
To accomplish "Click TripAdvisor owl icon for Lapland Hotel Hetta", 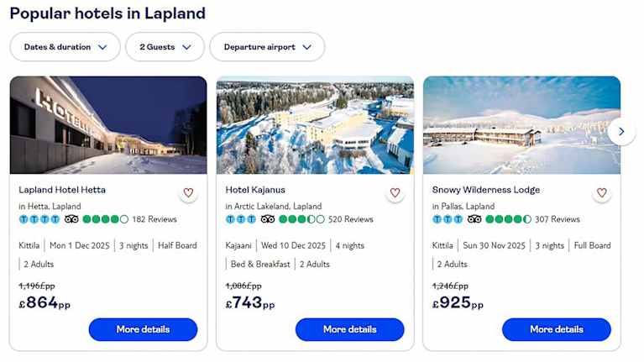I will tap(71, 219).
